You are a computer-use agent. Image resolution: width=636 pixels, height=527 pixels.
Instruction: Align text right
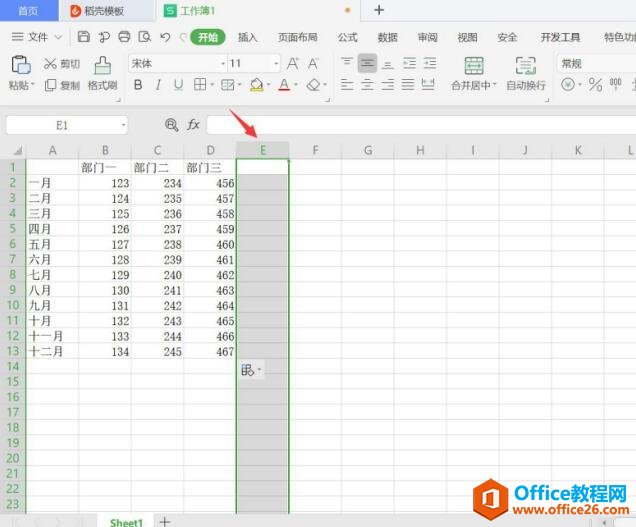click(387, 84)
